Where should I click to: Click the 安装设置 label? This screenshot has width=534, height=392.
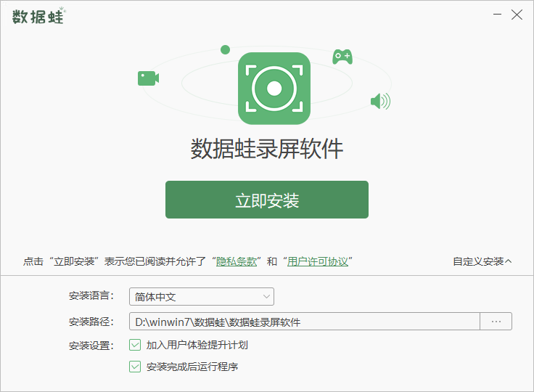click(91, 346)
